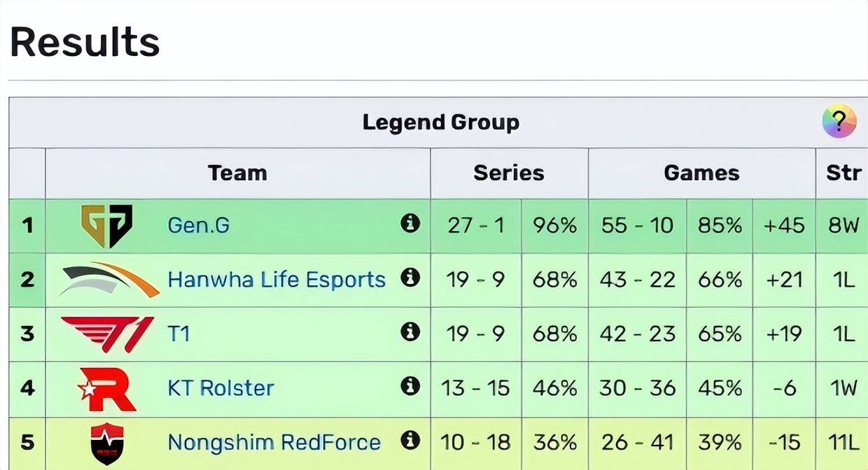Click the T1 team logo
868x470 pixels.
107,334
